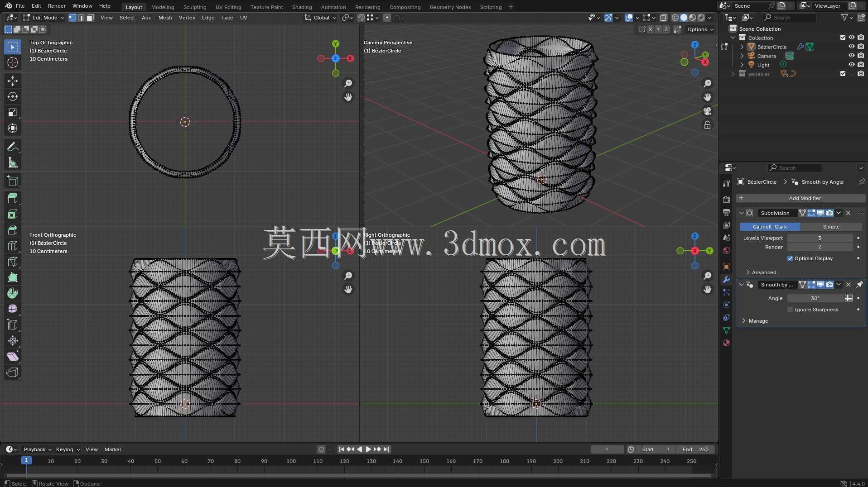Open the Mesh menu

point(165,18)
